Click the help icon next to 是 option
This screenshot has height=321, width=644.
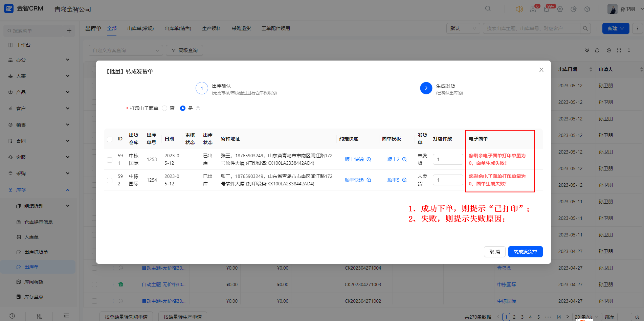click(198, 108)
